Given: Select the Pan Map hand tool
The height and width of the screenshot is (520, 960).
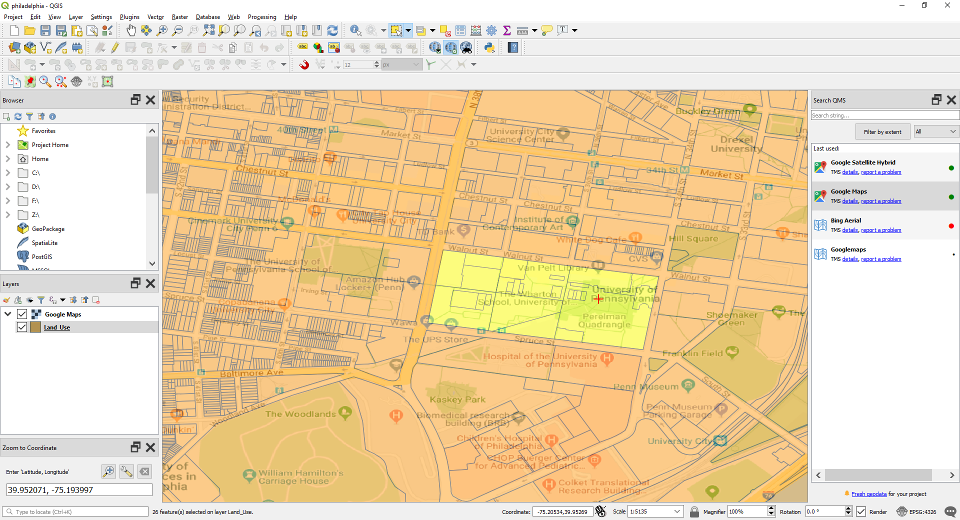Looking at the screenshot, I should pos(130,31).
